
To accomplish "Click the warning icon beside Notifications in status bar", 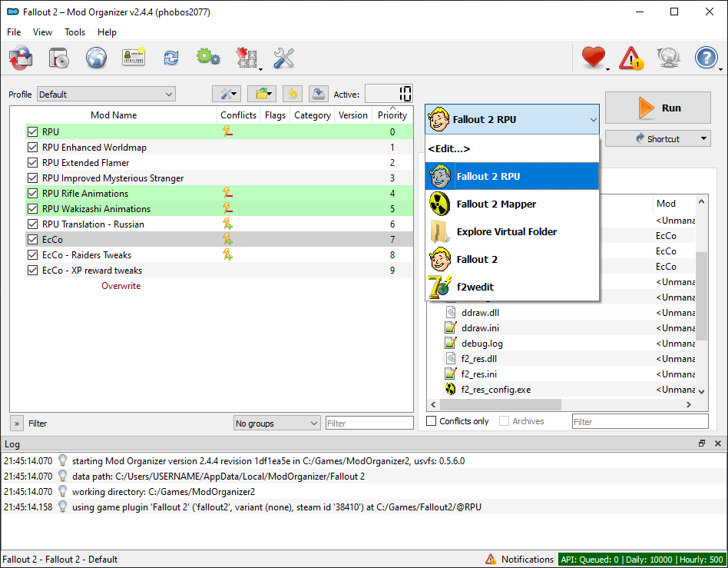I will (490, 559).
